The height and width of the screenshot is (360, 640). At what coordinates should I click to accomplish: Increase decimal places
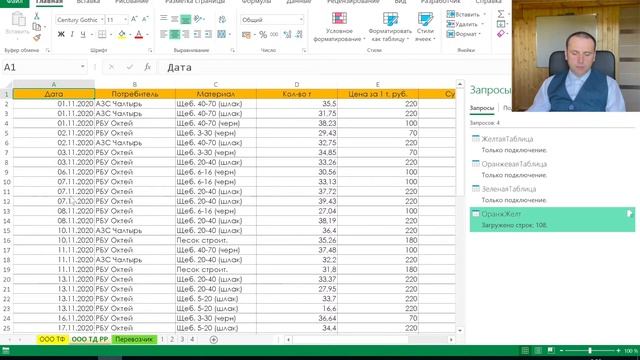(x=287, y=35)
